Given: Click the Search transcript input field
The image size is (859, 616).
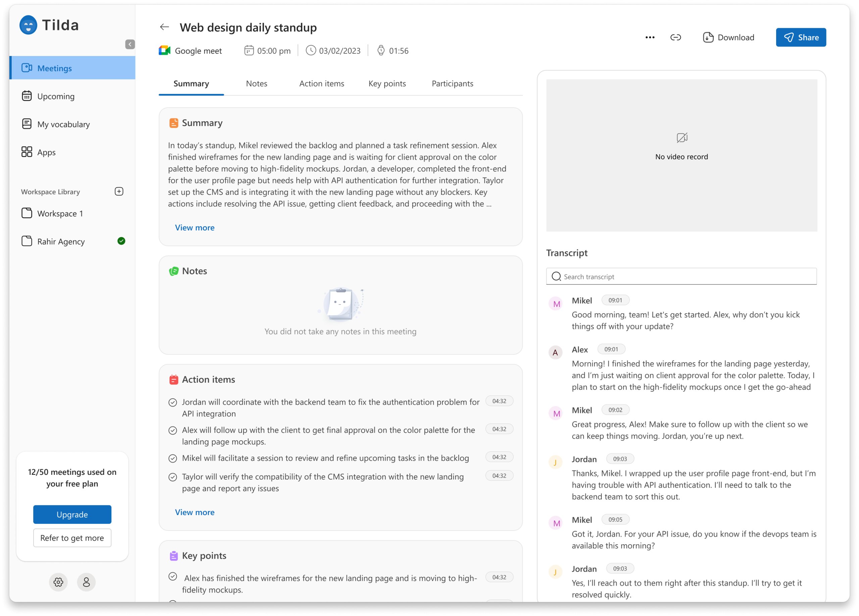Looking at the screenshot, I should 682,277.
